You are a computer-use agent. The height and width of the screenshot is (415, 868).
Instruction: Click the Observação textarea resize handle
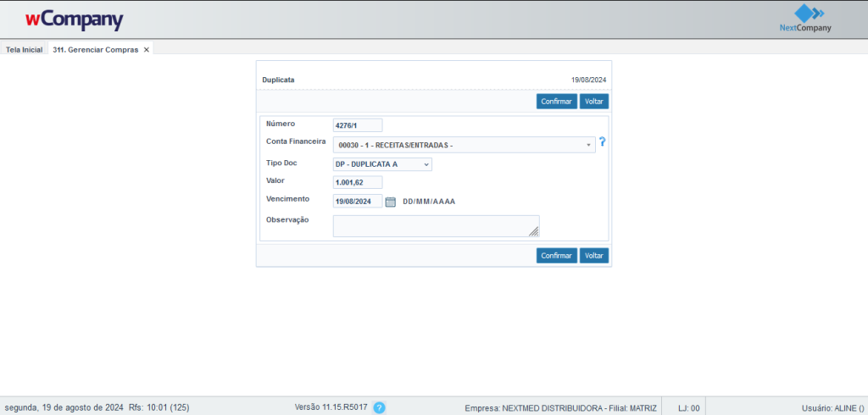pyautogui.click(x=534, y=231)
